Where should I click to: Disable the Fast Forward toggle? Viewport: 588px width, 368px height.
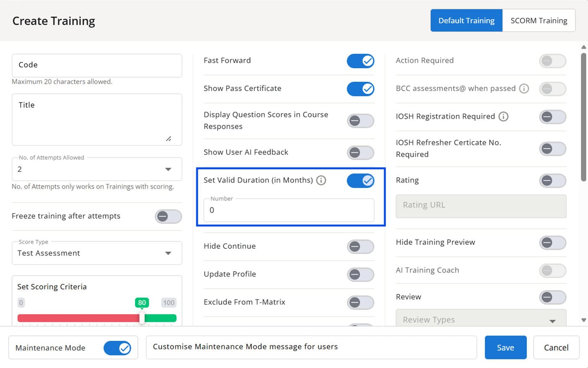coord(360,61)
